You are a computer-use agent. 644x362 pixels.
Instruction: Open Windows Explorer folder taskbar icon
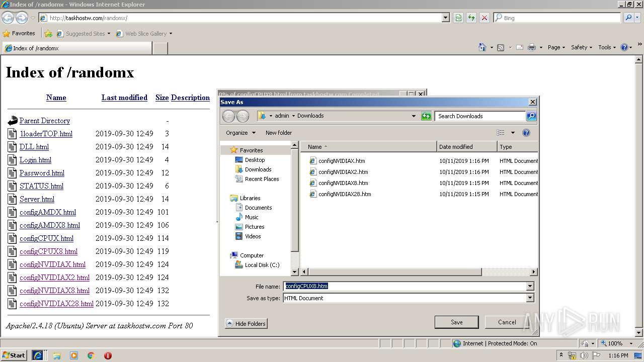(x=57, y=355)
